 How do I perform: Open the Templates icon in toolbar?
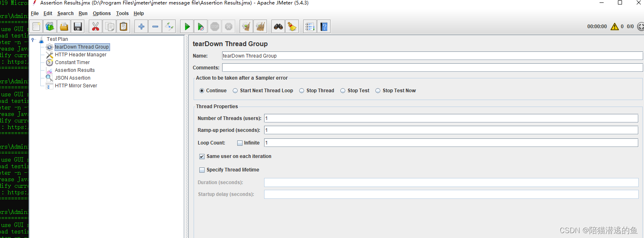click(x=50, y=27)
